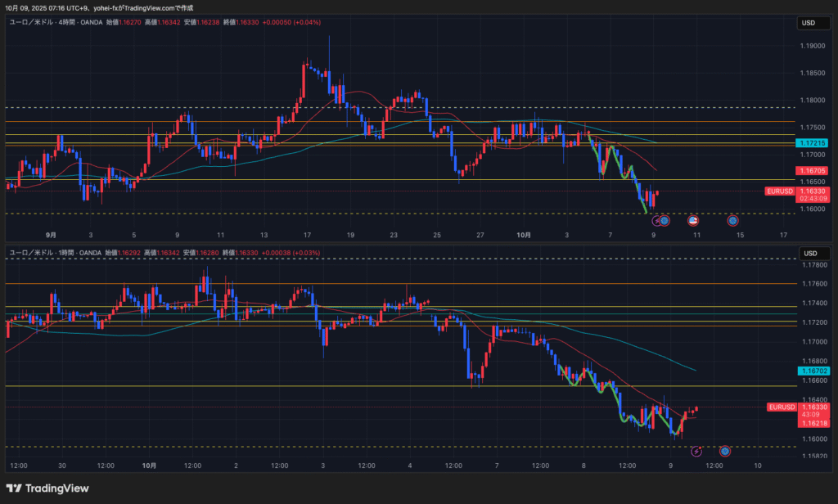This screenshot has width=838, height=504.
Task: Open USD currency selector on the lower chart
Action: (807, 253)
